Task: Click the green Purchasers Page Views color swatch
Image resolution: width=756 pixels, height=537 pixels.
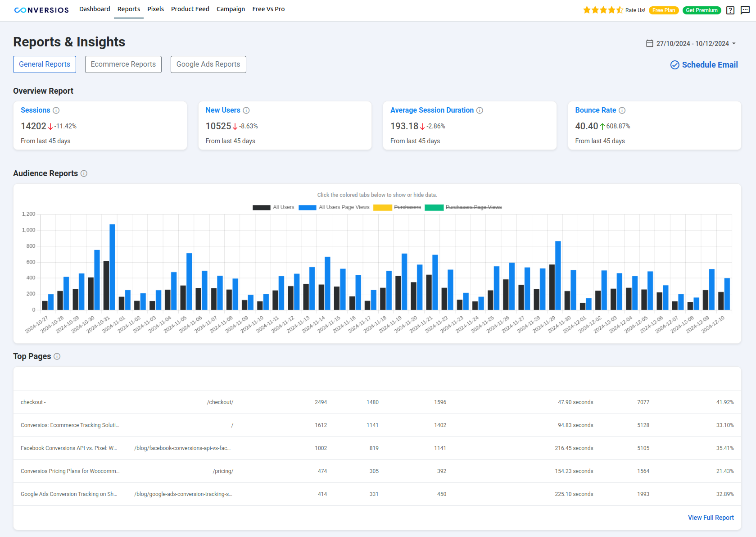Action: (435, 207)
